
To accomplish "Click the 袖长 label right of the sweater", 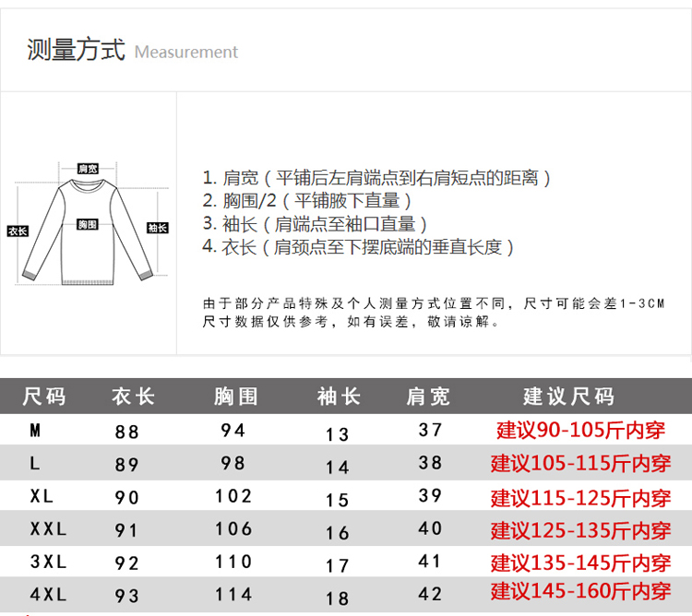I will coord(158,228).
